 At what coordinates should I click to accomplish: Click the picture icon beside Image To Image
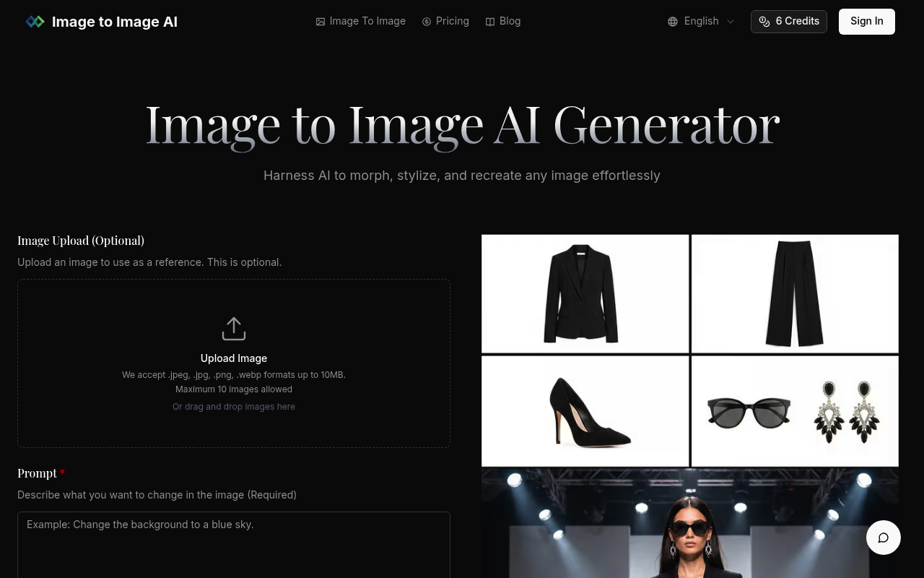click(x=321, y=22)
